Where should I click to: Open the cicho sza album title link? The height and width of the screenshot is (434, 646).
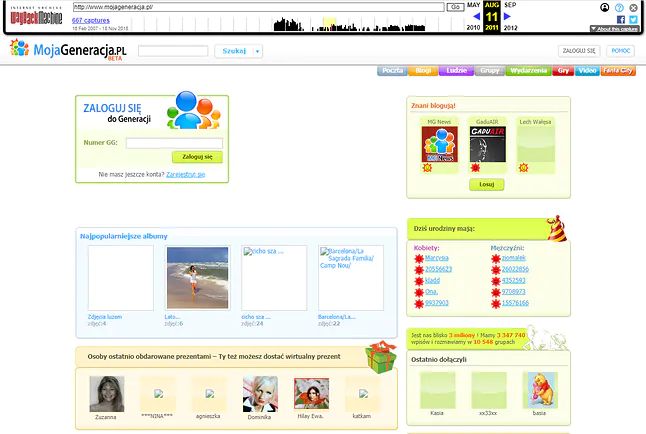tap(256, 317)
